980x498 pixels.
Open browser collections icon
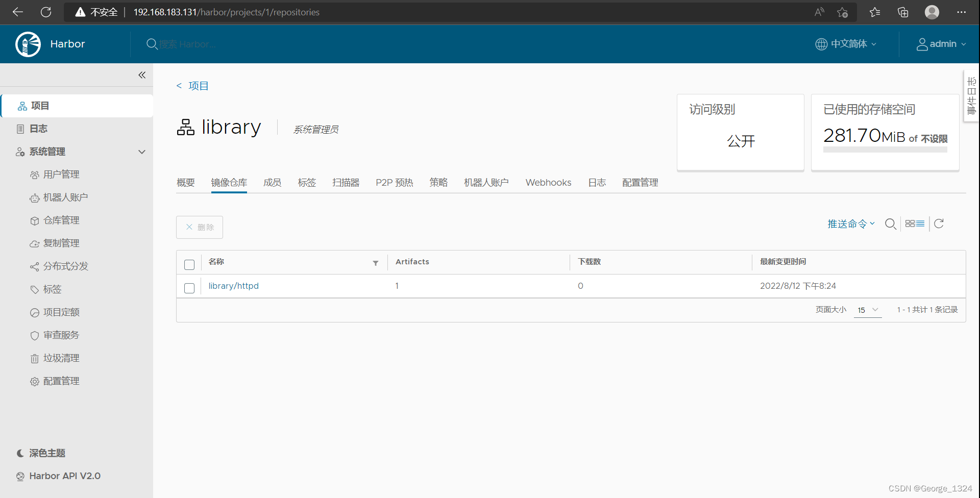[x=903, y=12]
